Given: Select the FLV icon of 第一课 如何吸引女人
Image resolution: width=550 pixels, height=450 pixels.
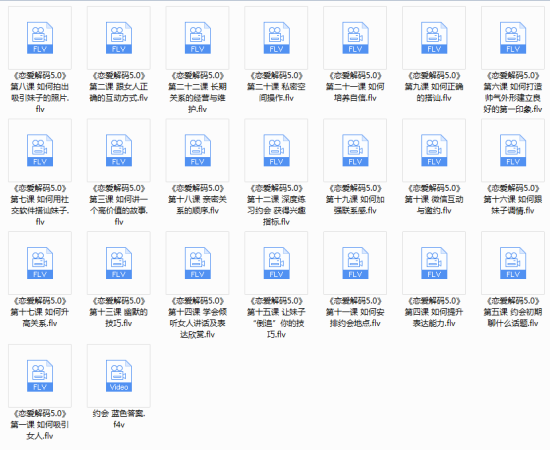Looking at the screenshot, I should (40, 376).
